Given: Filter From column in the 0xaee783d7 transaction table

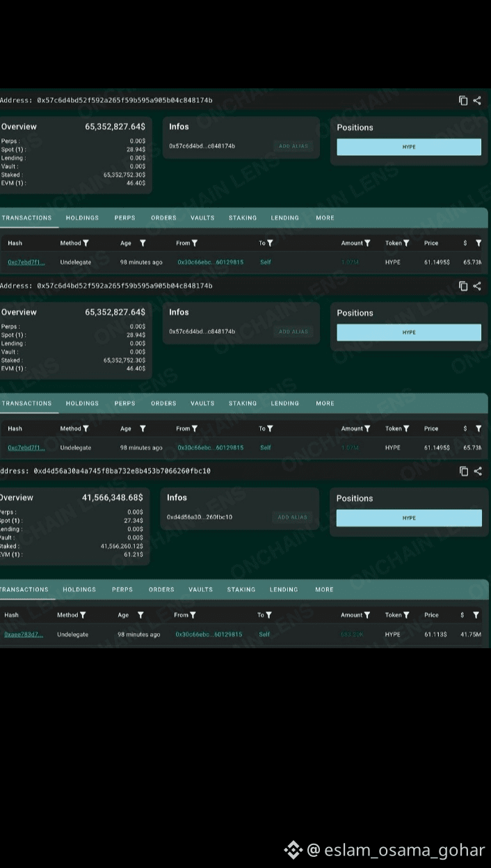Looking at the screenshot, I should (x=193, y=615).
